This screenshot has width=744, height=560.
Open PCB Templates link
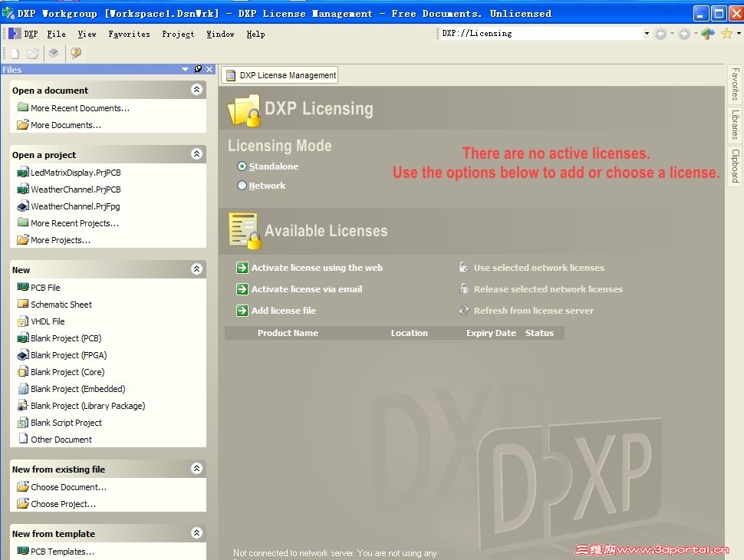pos(62,552)
